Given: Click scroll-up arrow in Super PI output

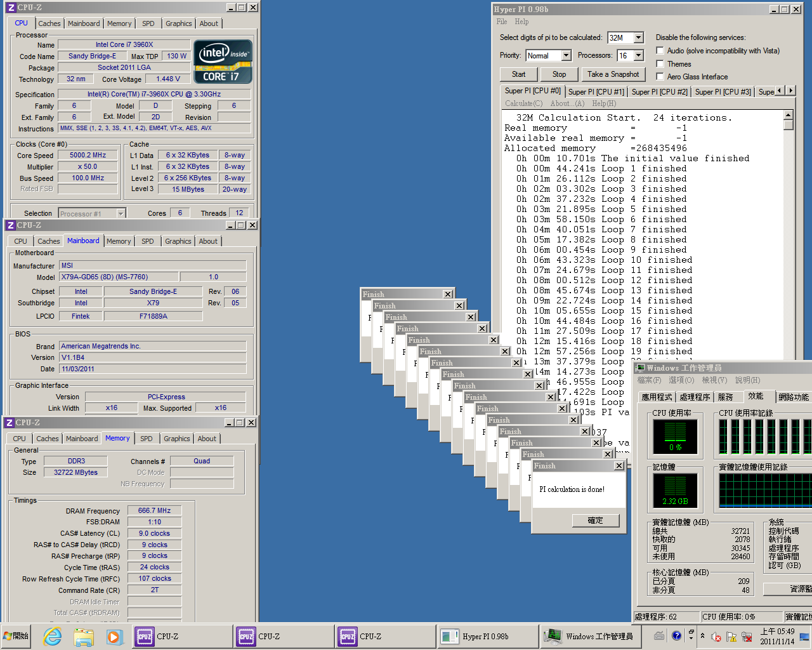Looking at the screenshot, I should pyautogui.click(x=789, y=116).
